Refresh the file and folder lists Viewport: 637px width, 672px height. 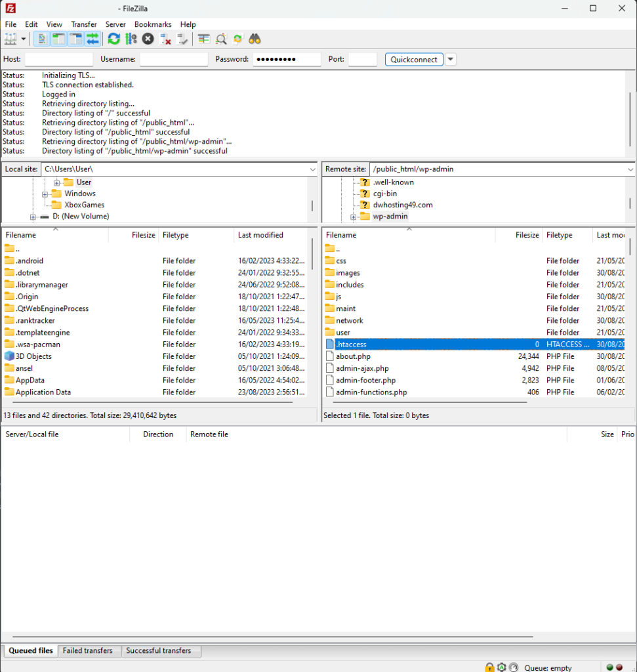[x=114, y=39]
